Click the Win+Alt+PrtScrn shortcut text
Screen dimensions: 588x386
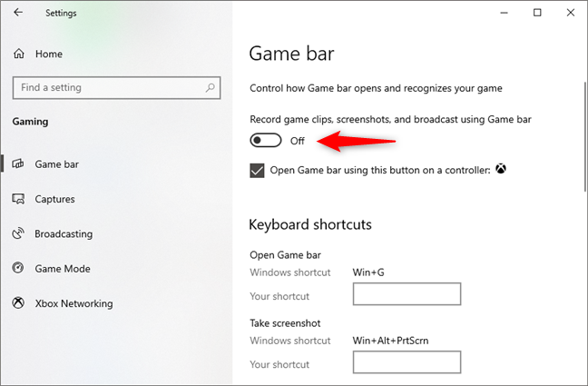[x=390, y=341]
